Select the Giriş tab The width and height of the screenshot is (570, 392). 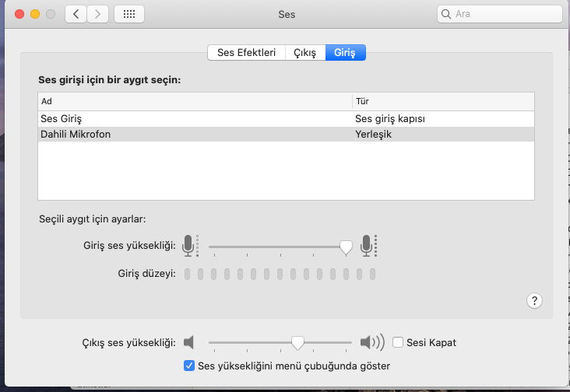(x=345, y=53)
